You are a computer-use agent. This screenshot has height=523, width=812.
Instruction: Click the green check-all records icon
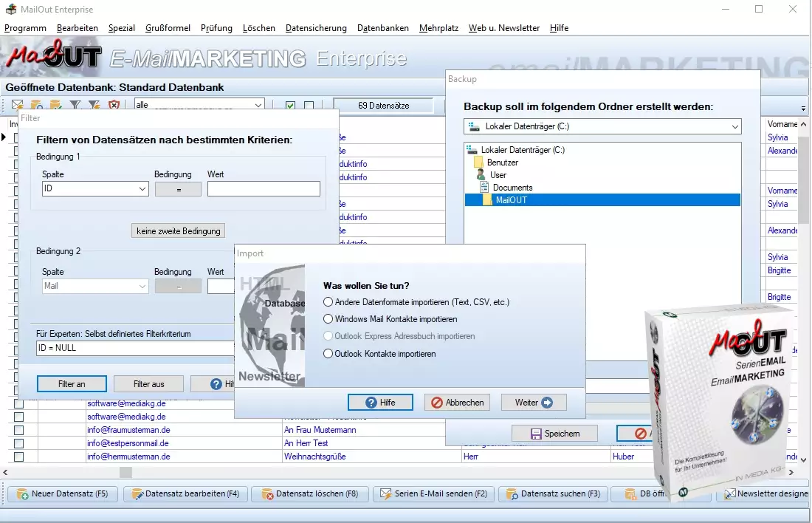coord(291,105)
